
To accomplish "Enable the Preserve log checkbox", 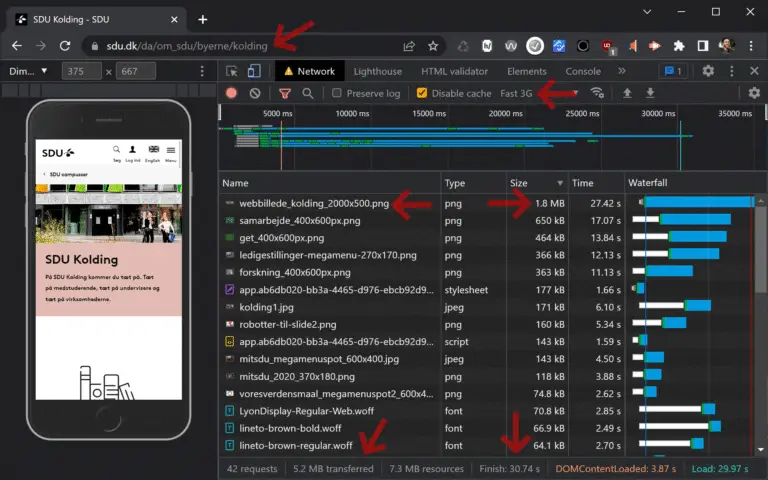I will pyautogui.click(x=336, y=93).
